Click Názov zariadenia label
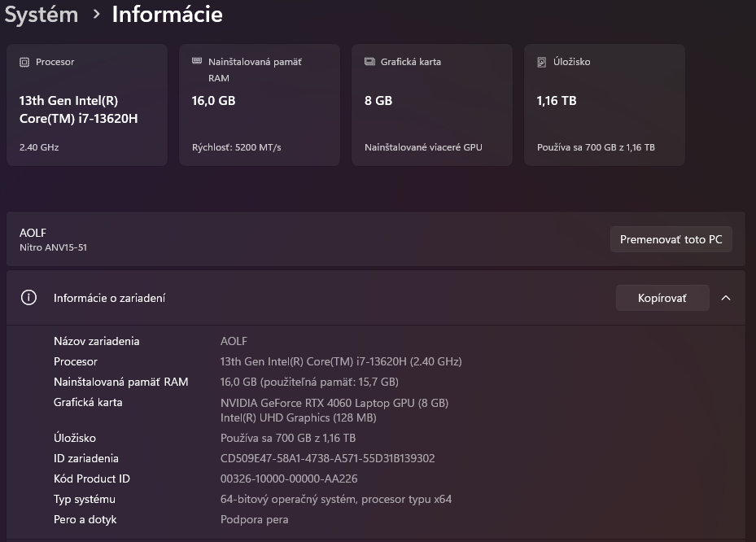756x542 pixels. click(x=96, y=341)
